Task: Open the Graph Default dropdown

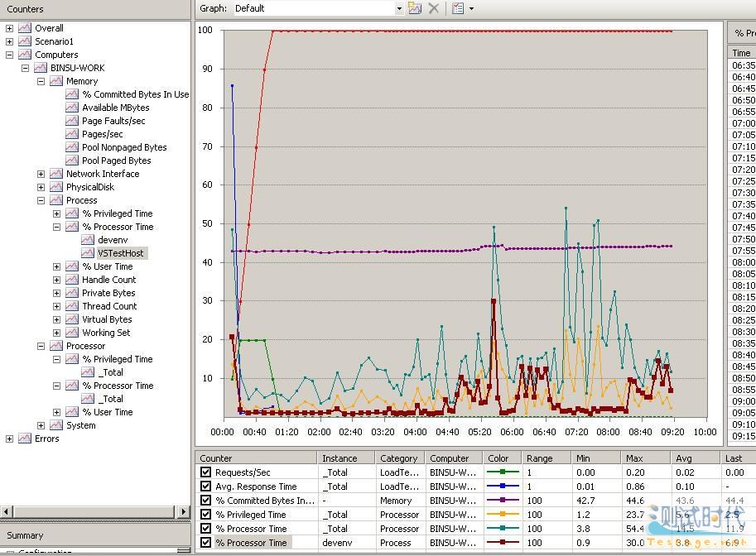Action: click(x=398, y=8)
